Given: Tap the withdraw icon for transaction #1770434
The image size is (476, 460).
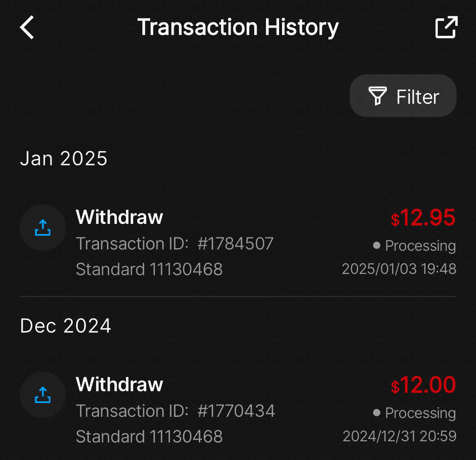Looking at the screenshot, I should (x=43, y=395).
